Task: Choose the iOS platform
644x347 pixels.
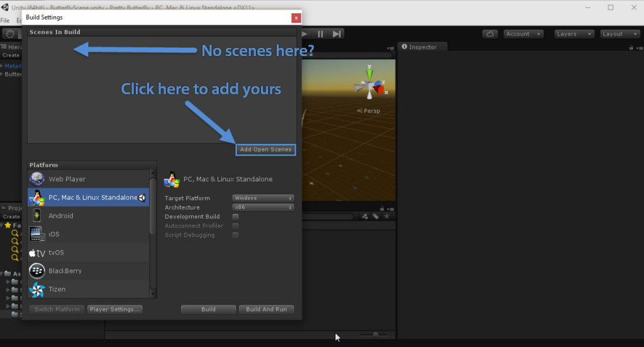Action: coord(54,234)
